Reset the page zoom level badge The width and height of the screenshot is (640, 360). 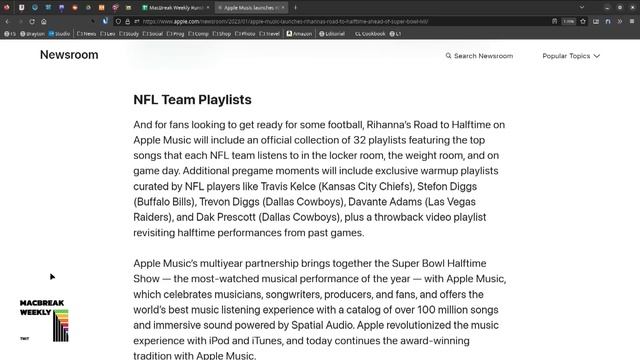(x=569, y=21)
